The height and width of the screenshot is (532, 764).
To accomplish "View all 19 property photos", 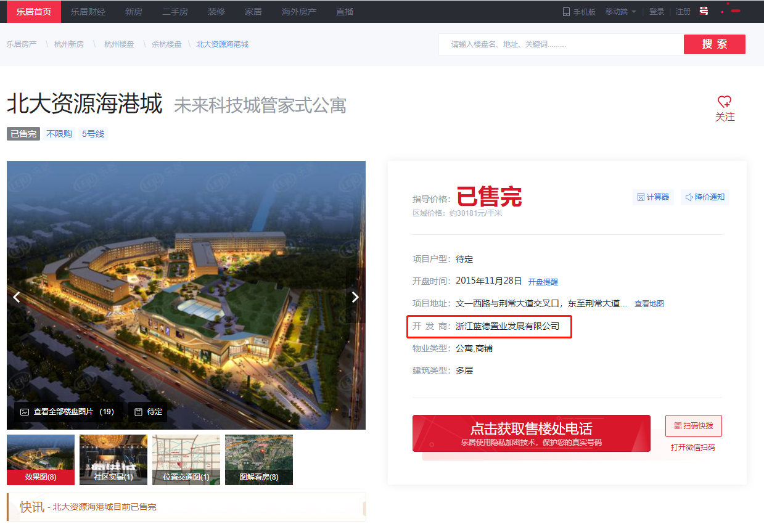I will (x=67, y=412).
